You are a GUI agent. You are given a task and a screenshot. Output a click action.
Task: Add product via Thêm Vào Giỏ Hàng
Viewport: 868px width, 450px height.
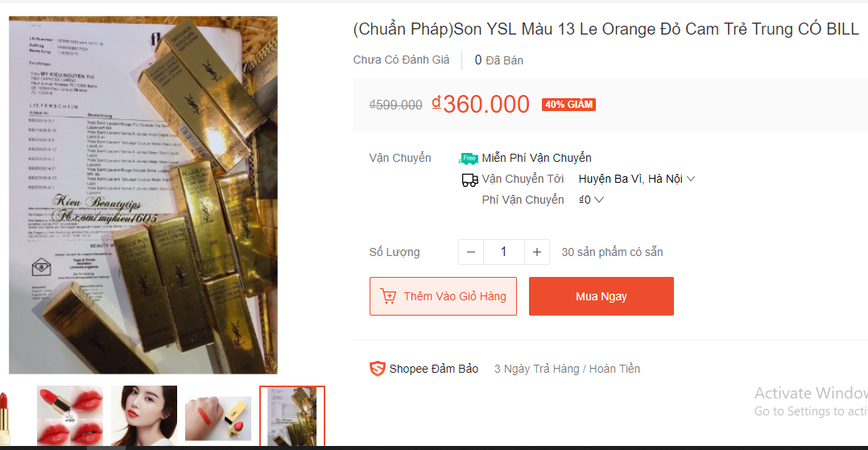coord(443,296)
